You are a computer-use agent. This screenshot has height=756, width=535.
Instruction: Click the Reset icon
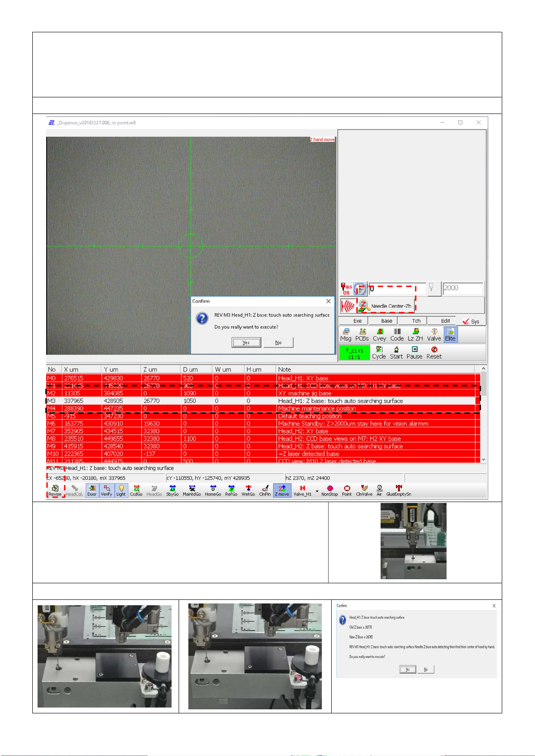click(434, 352)
